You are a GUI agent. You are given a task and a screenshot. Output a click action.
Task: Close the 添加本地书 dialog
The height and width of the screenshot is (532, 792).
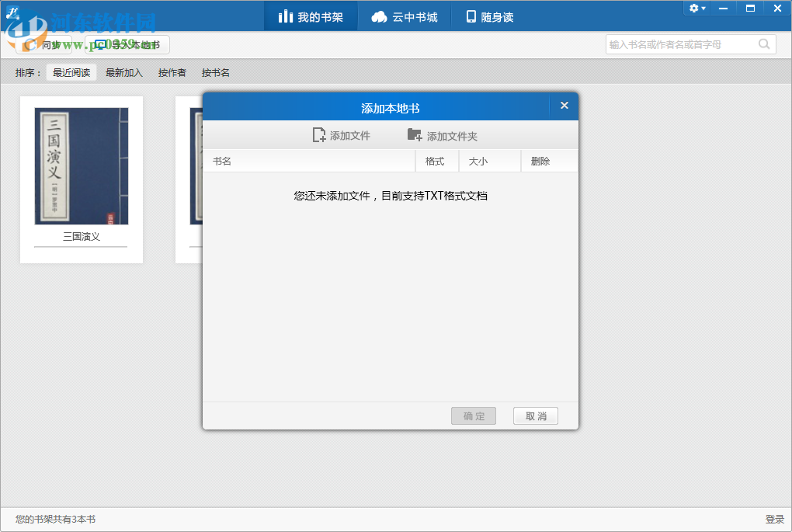(564, 105)
